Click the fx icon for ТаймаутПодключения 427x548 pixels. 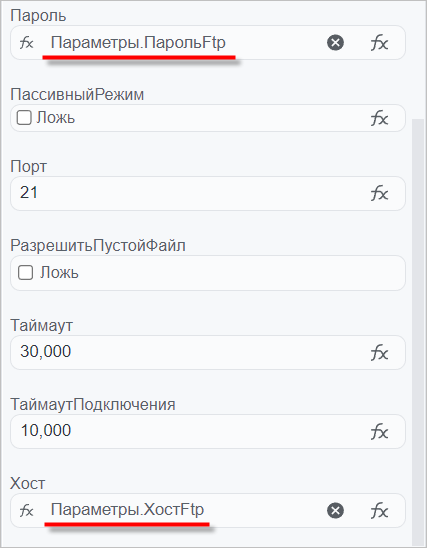point(379,432)
